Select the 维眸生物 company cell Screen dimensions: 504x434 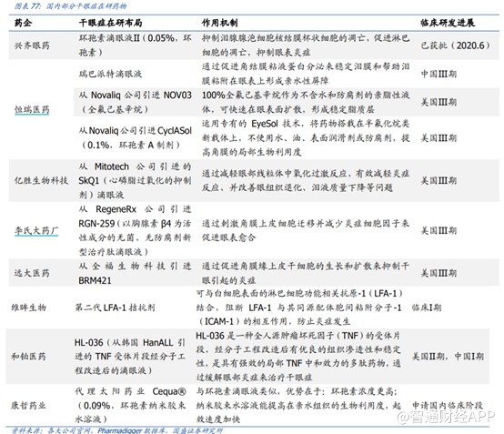click(28, 308)
